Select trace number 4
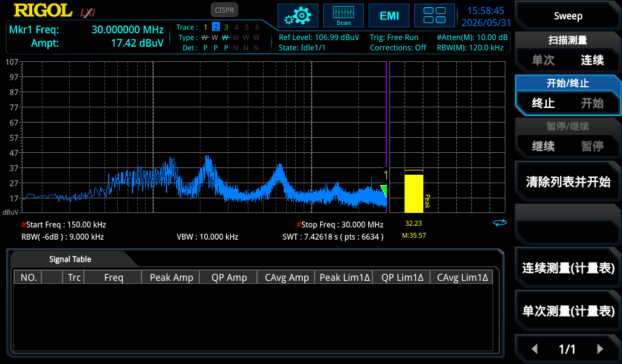This screenshot has height=364, width=622. [236, 27]
